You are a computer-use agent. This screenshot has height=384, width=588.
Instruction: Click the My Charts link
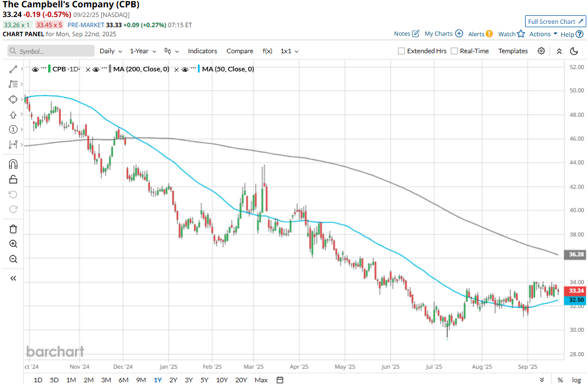click(x=443, y=33)
